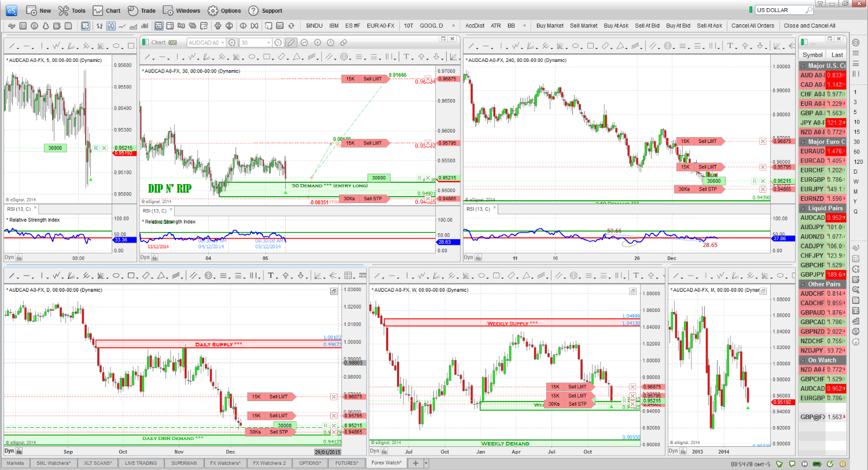The width and height of the screenshot is (868, 470).
Task: Open the Trade menu
Action: point(141,10)
